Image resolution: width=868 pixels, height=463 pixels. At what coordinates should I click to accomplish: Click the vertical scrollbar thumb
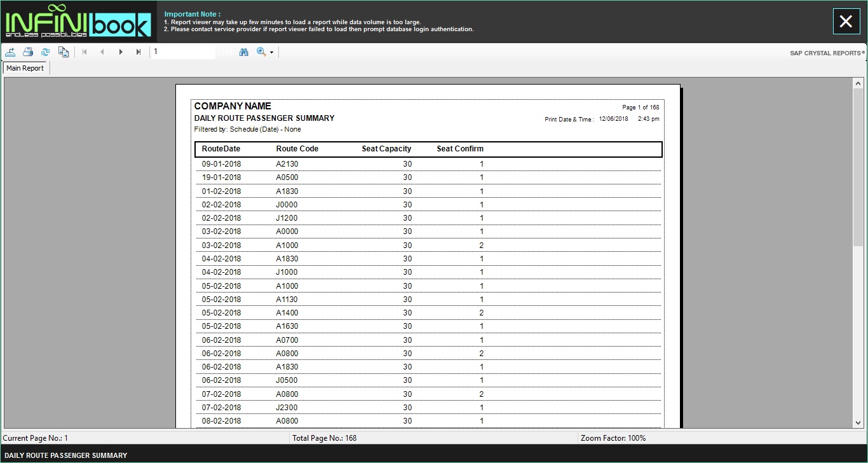pyautogui.click(x=858, y=167)
